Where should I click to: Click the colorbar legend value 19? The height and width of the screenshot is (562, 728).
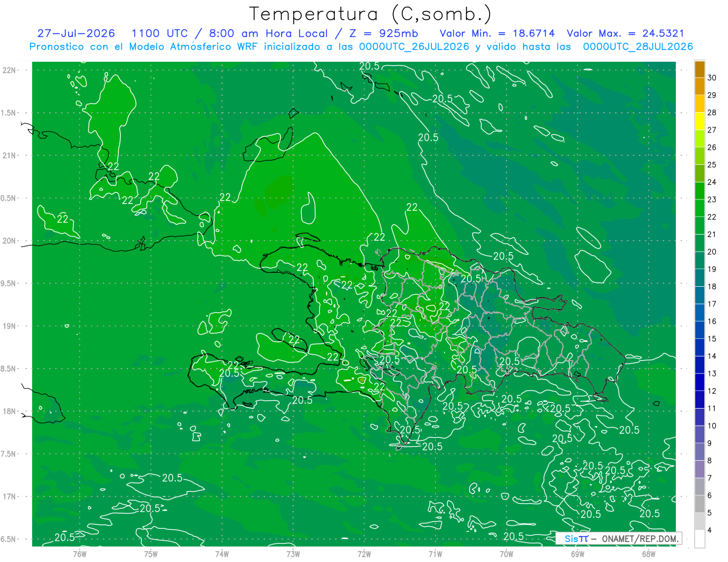712,269
